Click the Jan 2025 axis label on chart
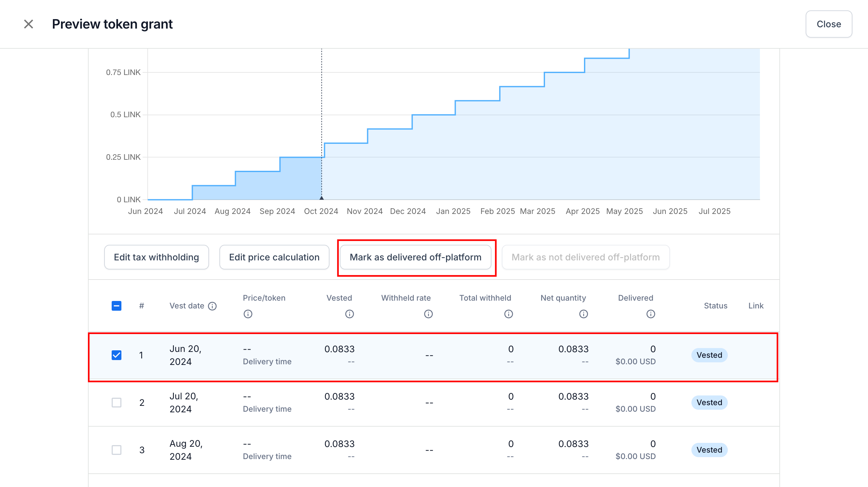 coord(453,211)
